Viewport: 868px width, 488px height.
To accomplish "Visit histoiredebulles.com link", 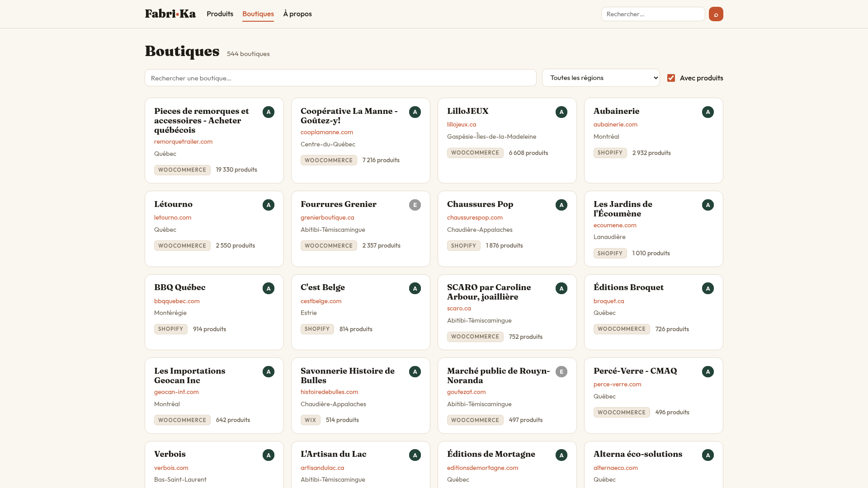I will (x=329, y=392).
